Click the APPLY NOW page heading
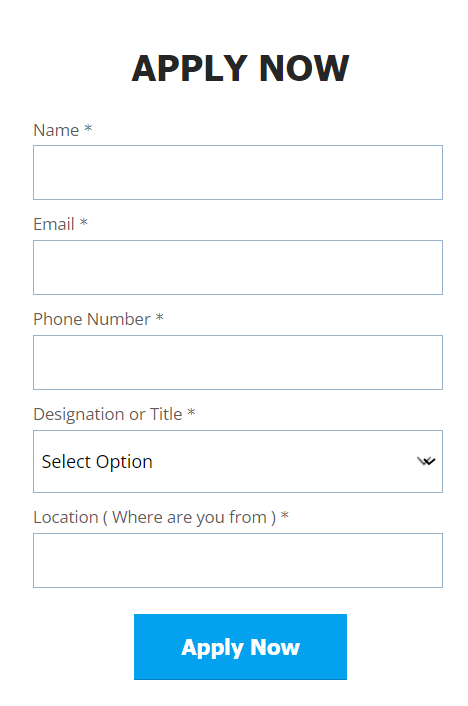 click(x=241, y=68)
